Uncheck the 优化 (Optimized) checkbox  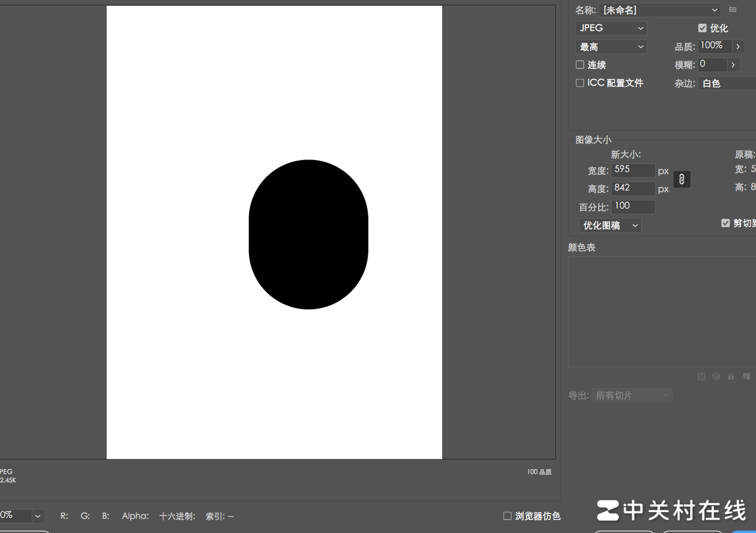[702, 28]
